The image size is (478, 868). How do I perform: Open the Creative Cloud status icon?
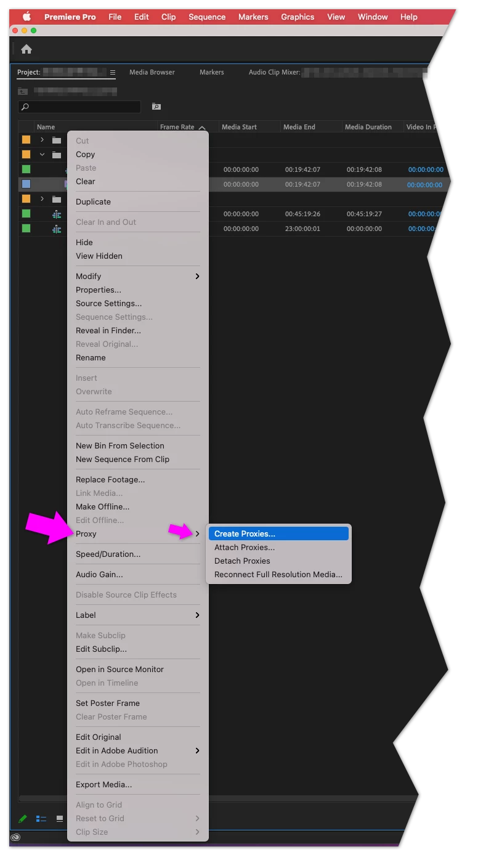coord(16,837)
